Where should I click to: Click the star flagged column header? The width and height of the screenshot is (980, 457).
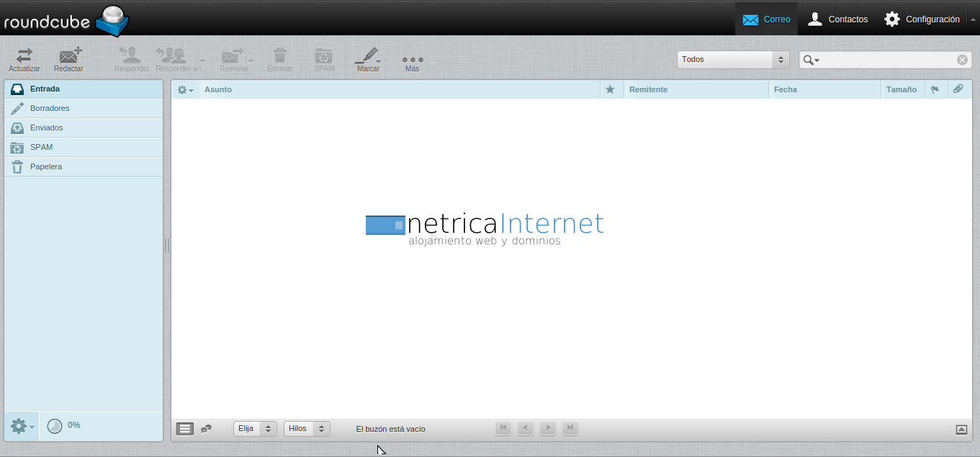[610, 89]
